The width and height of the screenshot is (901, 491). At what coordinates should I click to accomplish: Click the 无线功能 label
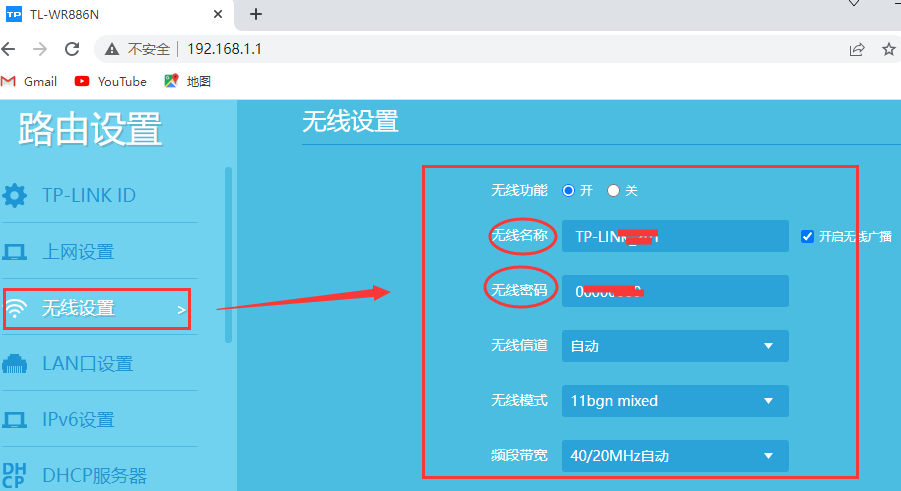click(519, 190)
